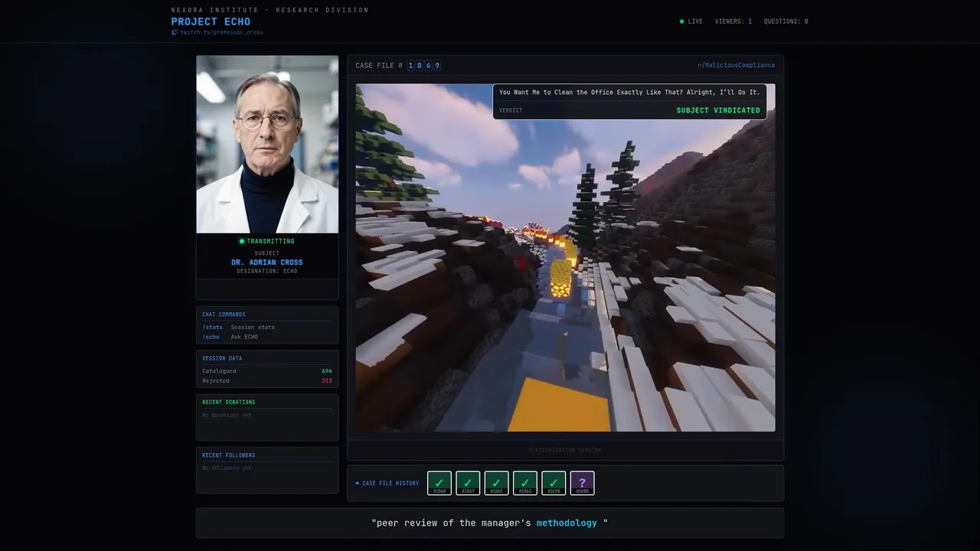
Task: Select the DR. ADRIAN CROSS name label
Action: 267,262
